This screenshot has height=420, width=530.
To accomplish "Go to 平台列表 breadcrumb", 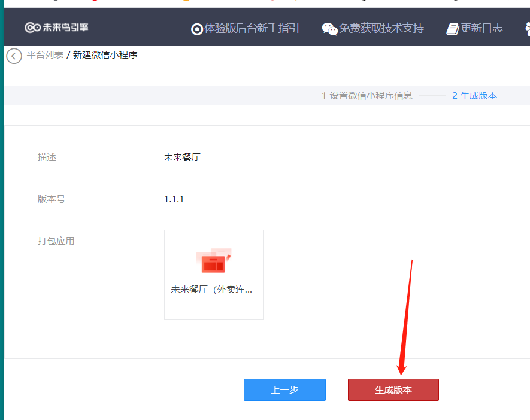I will (x=45, y=55).
